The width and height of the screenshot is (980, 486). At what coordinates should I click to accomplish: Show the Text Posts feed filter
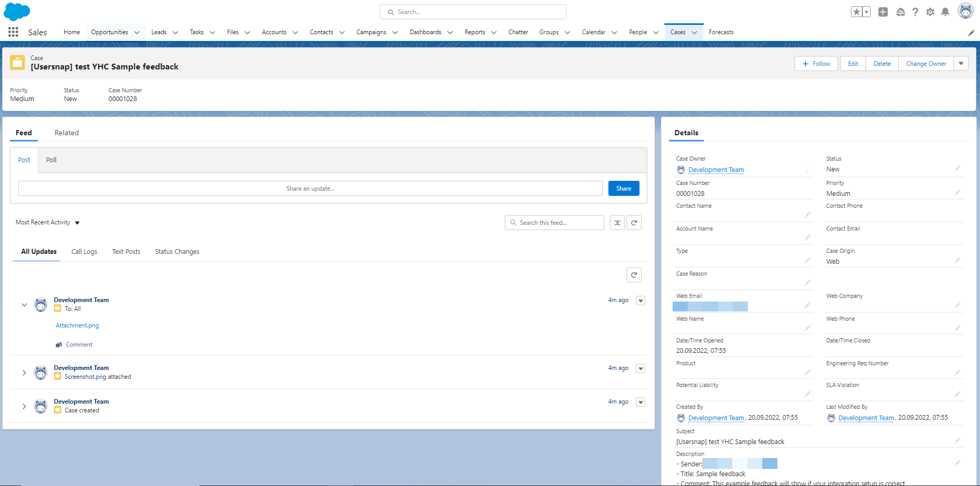point(126,252)
